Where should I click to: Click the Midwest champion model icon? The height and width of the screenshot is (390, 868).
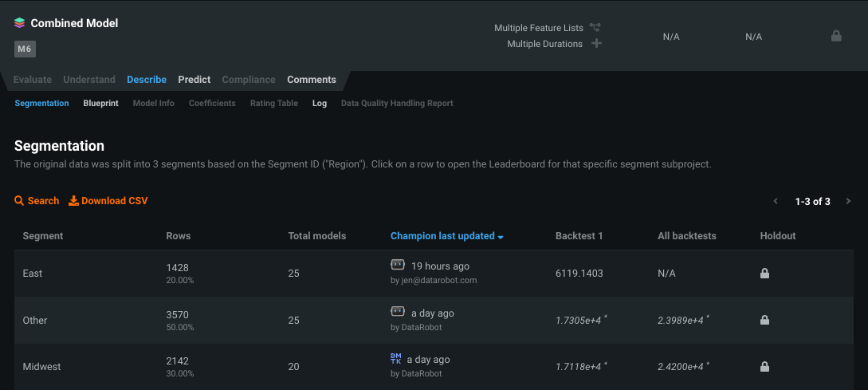click(x=396, y=359)
